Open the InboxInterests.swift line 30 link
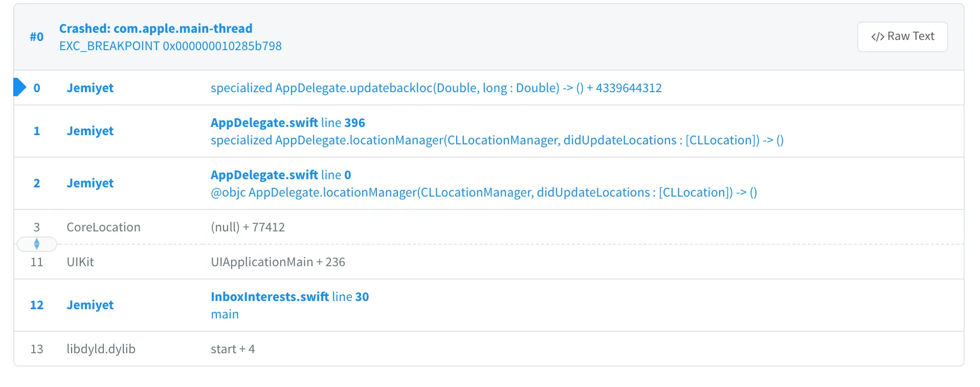The height and width of the screenshot is (387, 980). 289,297
